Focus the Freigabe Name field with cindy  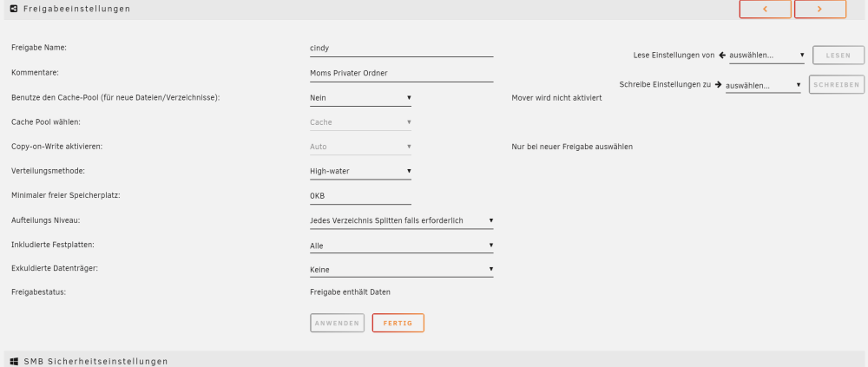pos(401,49)
